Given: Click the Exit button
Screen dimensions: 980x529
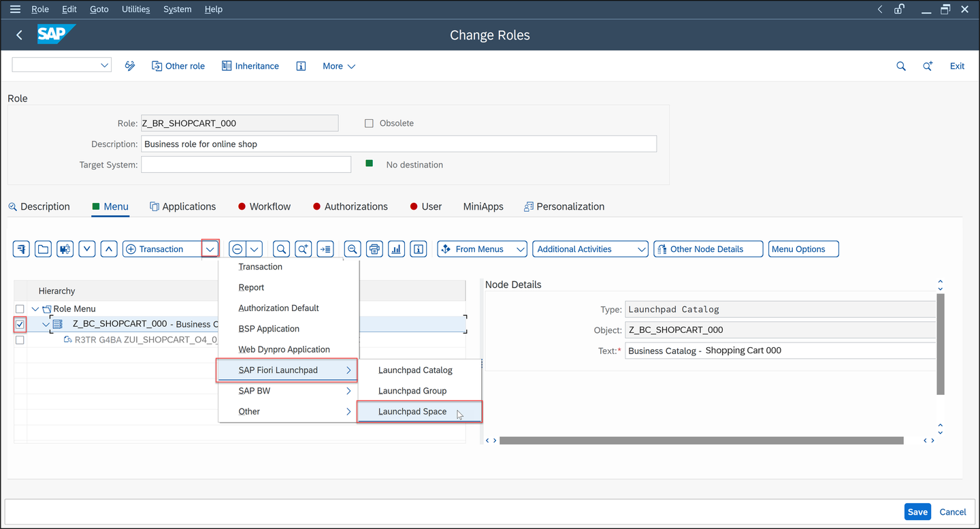Looking at the screenshot, I should (x=957, y=66).
